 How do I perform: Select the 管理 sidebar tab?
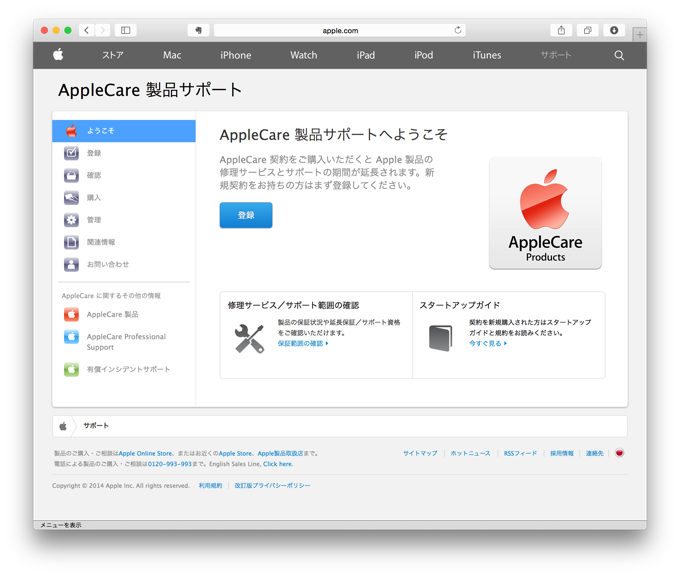click(x=124, y=220)
